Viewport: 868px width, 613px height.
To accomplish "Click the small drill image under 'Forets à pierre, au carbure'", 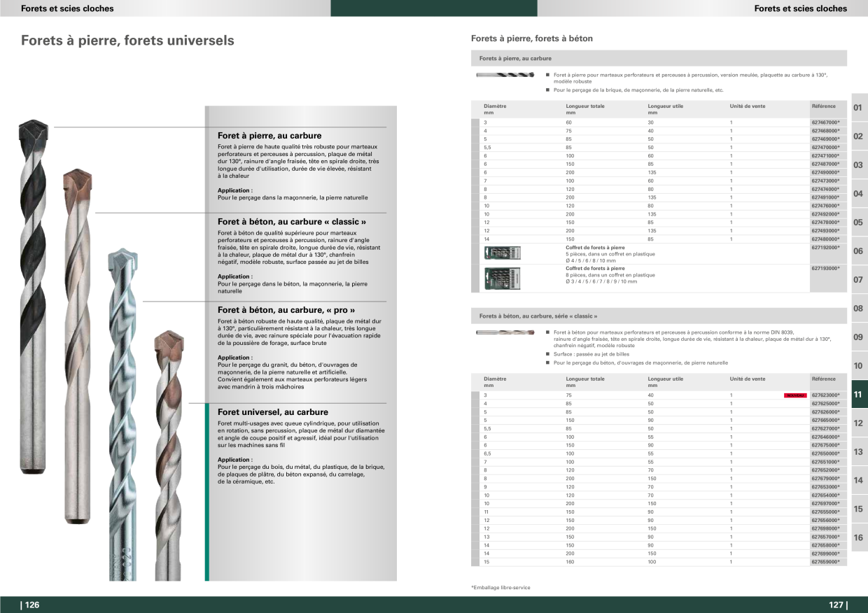I will [x=505, y=74].
